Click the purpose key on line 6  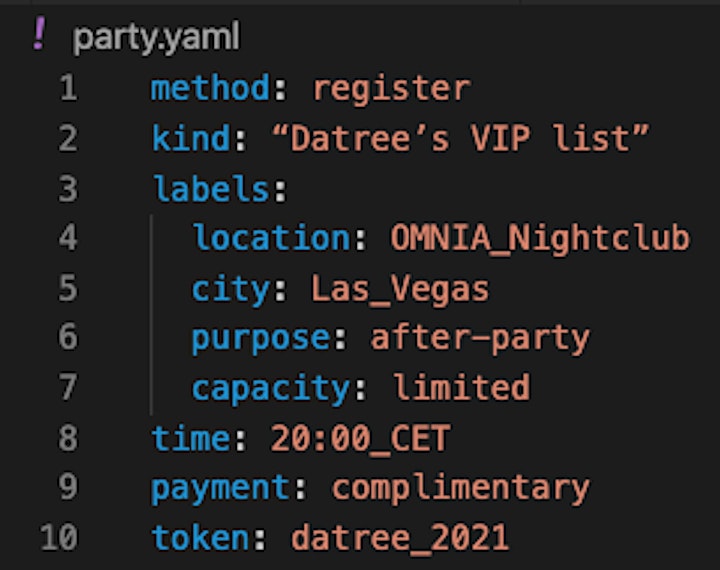click(x=260, y=340)
